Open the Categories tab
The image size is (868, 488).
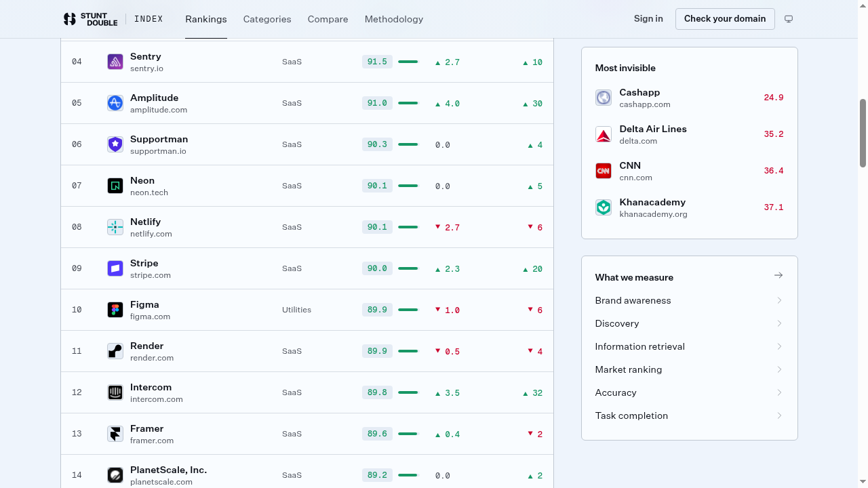[x=267, y=19]
